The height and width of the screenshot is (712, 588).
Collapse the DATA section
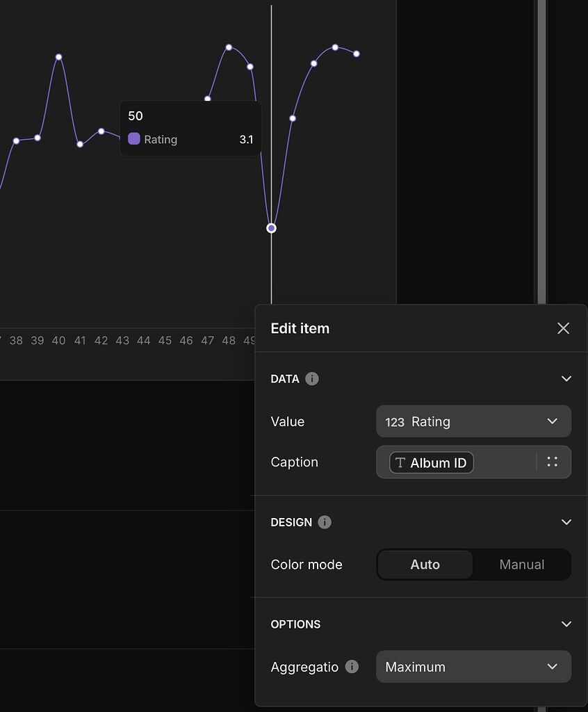pyautogui.click(x=566, y=379)
